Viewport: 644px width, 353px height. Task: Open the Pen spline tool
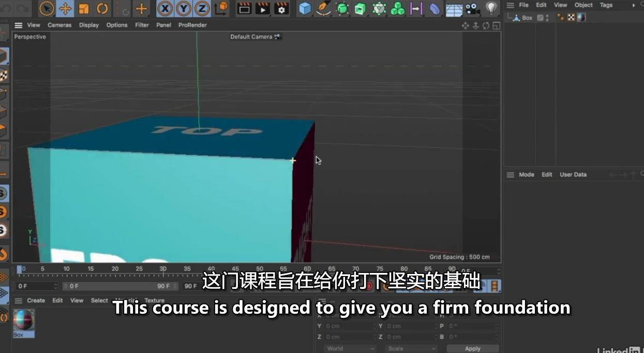[x=324, y=8]
